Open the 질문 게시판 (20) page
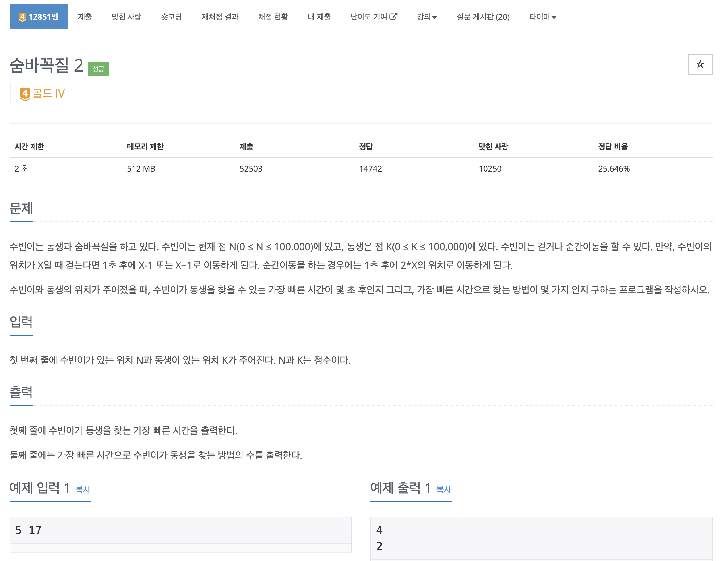The image size is (728, 561). 484,17
